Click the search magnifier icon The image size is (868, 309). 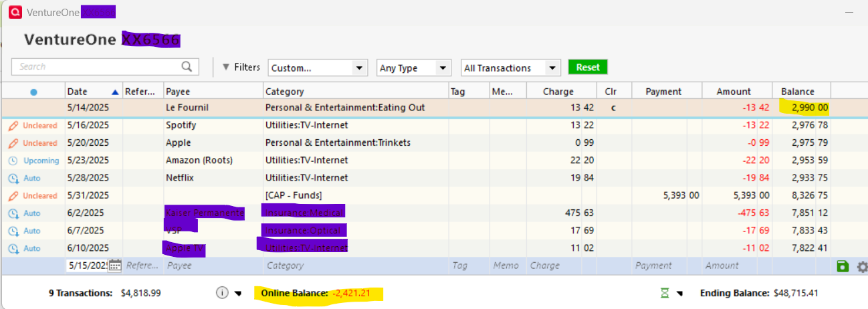pos(187,66)
